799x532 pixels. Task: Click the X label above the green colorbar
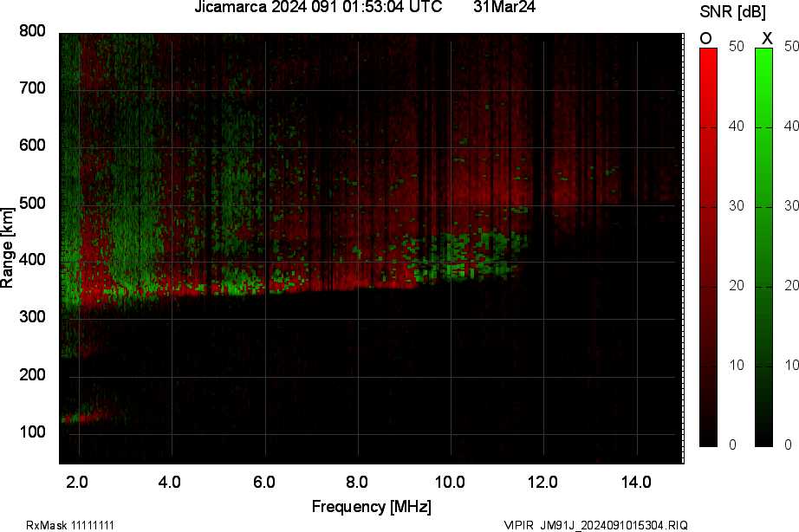(765, 39)
